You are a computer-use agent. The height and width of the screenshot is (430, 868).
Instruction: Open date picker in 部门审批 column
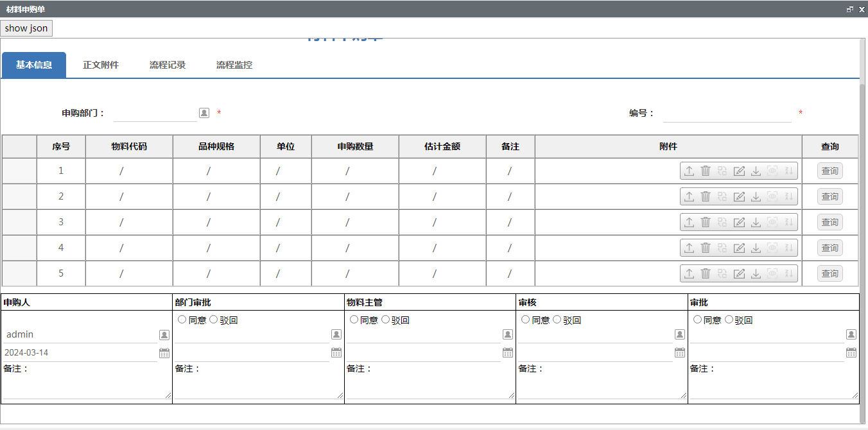[x=336, y=352]
